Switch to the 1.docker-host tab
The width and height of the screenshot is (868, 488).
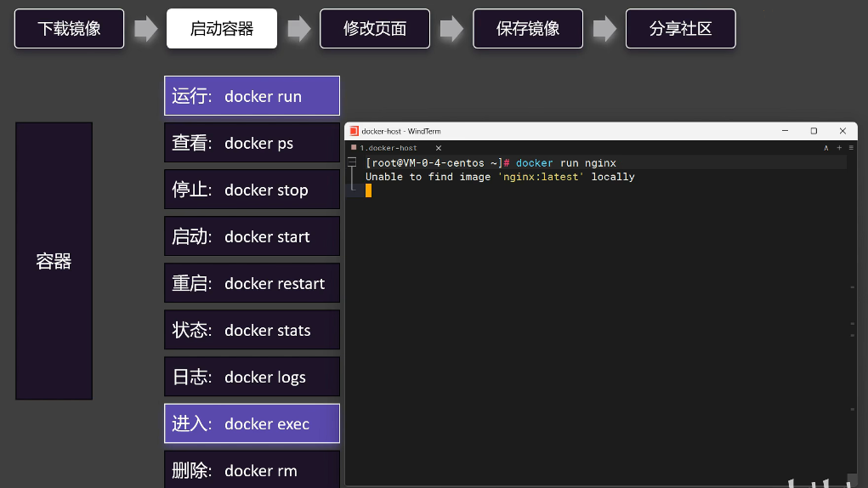point(388,148)
